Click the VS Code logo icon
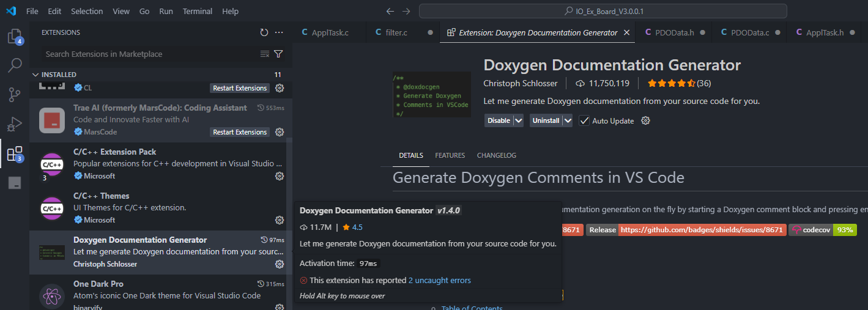The height and width of the screenshot is (310, 868). (x=11, y=11)
